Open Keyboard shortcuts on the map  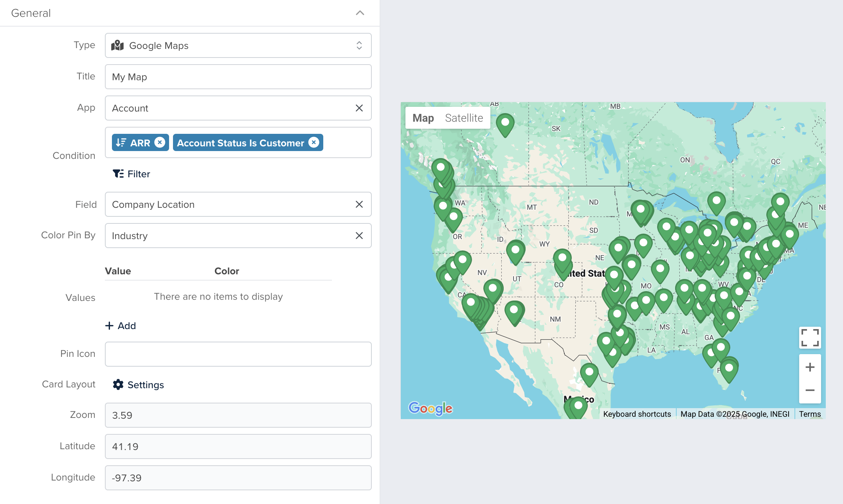[637, 414]
